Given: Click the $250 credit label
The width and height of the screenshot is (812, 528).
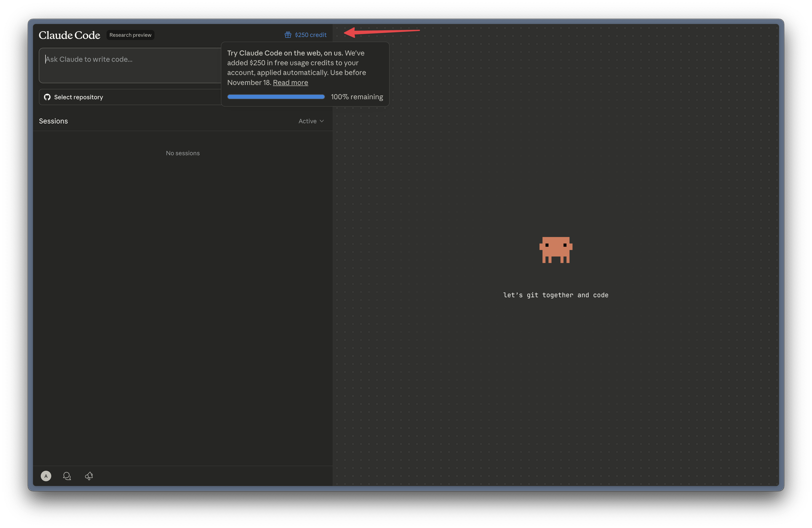Looking at the screenshot, I should click(x=310, y=35).
